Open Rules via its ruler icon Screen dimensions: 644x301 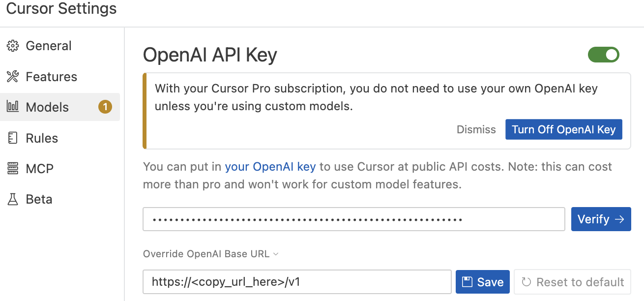point(12,138)
